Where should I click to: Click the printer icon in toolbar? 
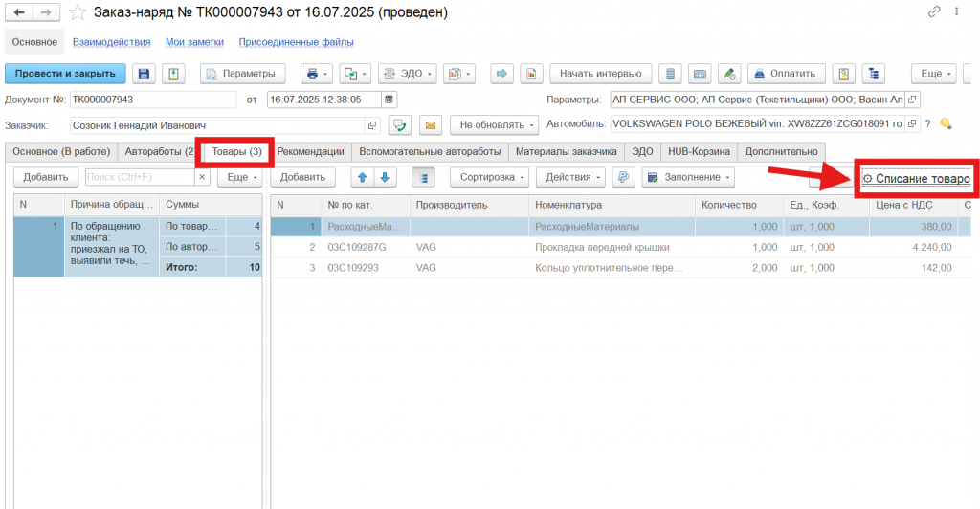[x=310, y=74]
